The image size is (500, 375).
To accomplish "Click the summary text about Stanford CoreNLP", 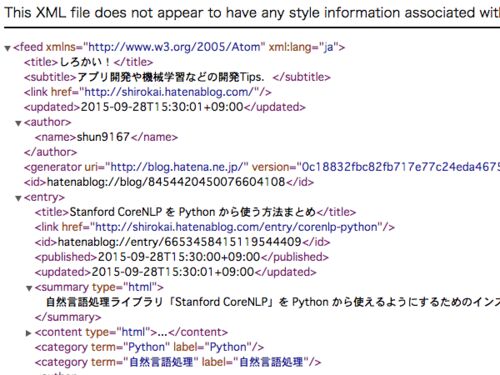I will click(x=273, y=302).
